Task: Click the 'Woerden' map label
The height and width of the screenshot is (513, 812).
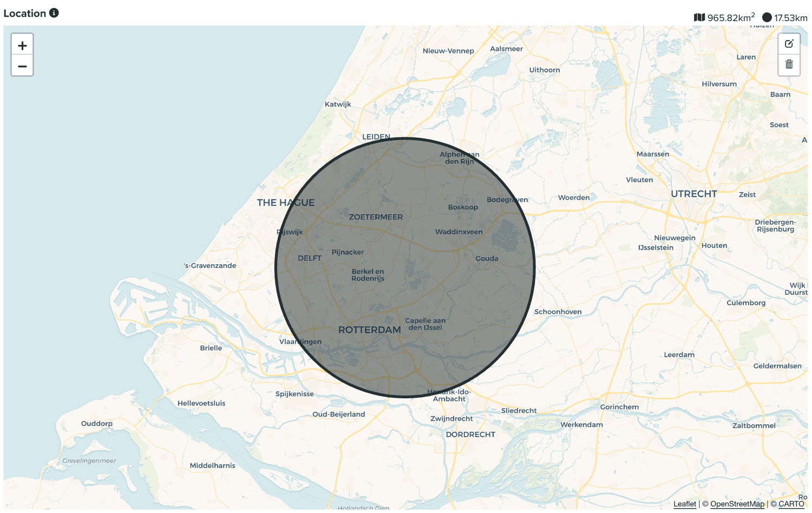Action: 574,198
